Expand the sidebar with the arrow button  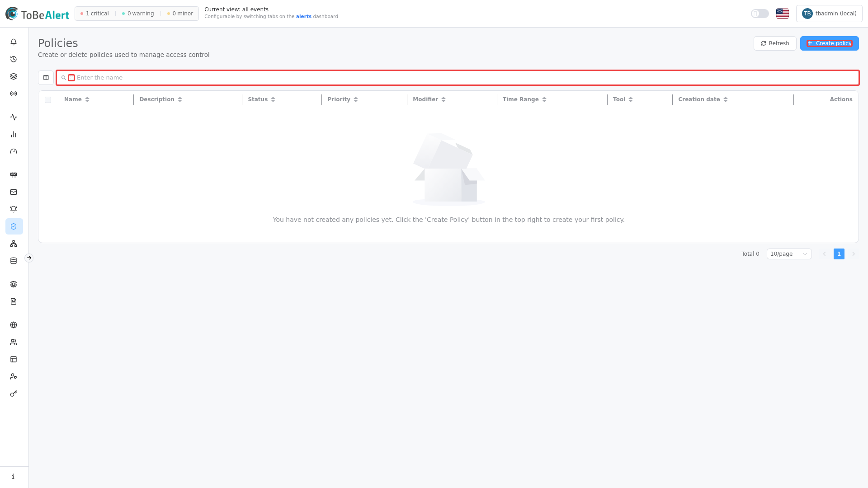click(x=29, y=258)
